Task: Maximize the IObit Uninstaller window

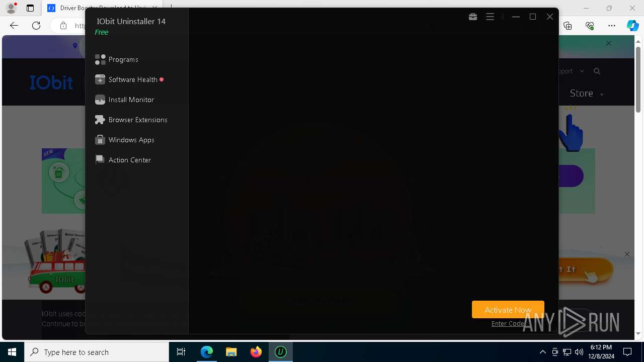Action: (533, 17)
